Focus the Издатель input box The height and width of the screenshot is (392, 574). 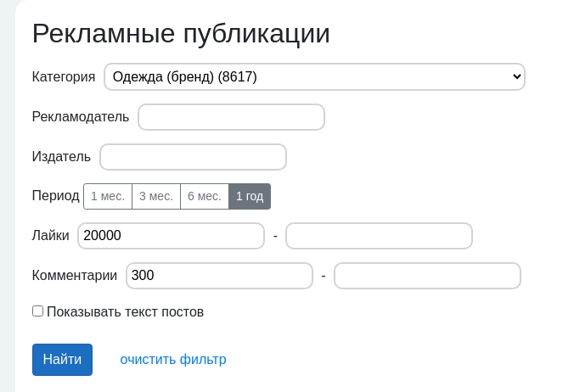coord(193,157)
